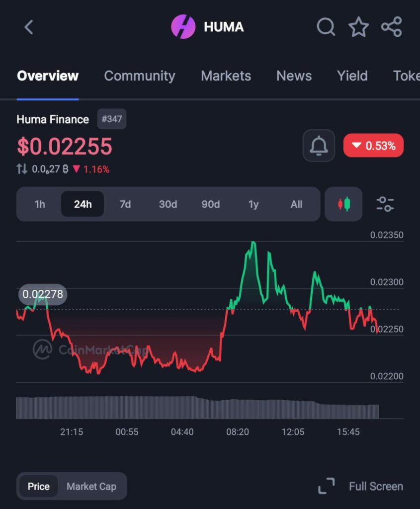Tap the Huma Finance name
420x509 pixels.
tap(53, 119)
